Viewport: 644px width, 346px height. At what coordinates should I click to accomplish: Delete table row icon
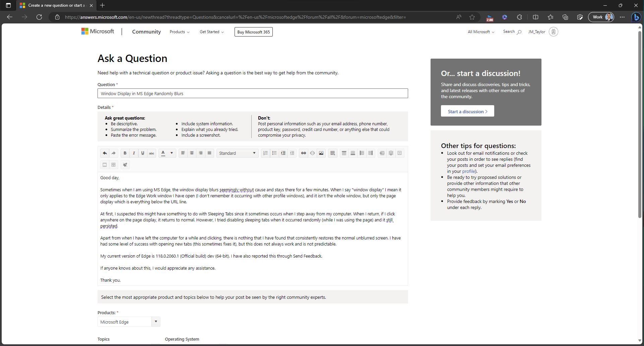click(382, 153)
